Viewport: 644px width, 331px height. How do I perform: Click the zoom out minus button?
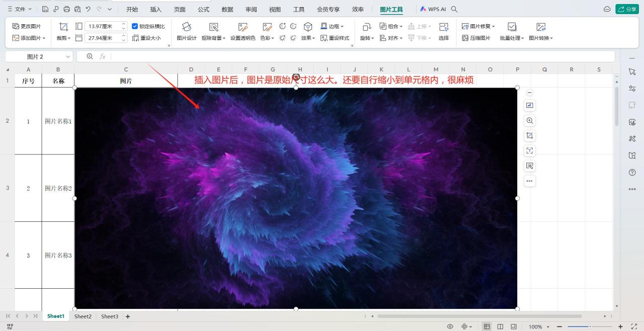click(559, 326)
